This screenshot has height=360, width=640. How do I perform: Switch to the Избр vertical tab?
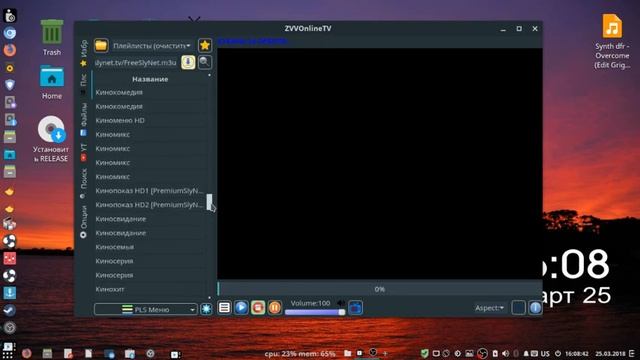tap(83, 53)
